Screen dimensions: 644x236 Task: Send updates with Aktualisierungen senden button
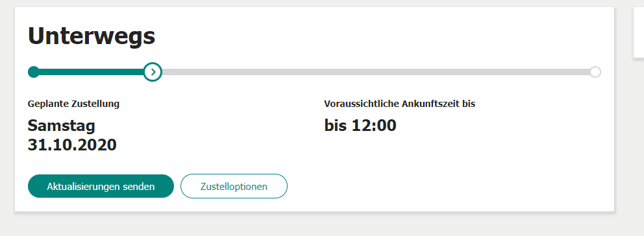[101, 186]
